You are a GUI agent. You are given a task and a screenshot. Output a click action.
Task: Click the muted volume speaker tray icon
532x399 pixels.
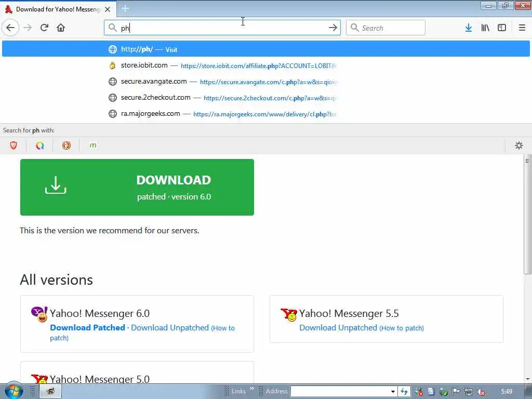[481, 392]
